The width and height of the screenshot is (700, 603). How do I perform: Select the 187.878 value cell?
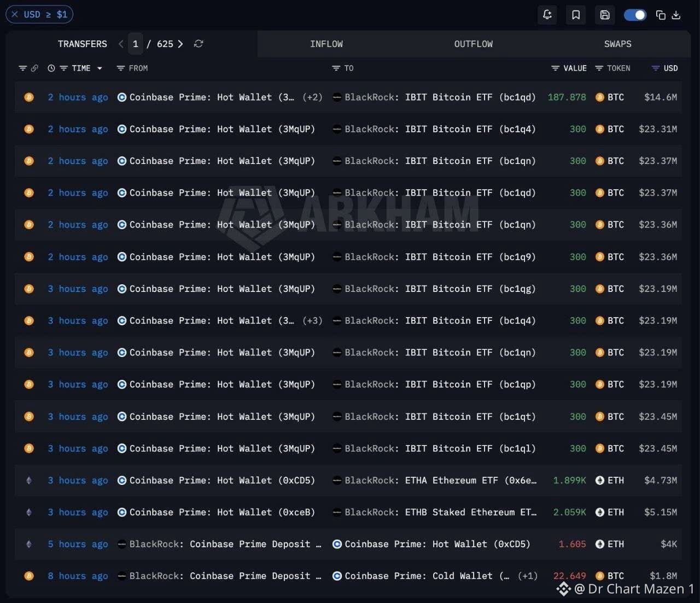(x=567, y=97)
